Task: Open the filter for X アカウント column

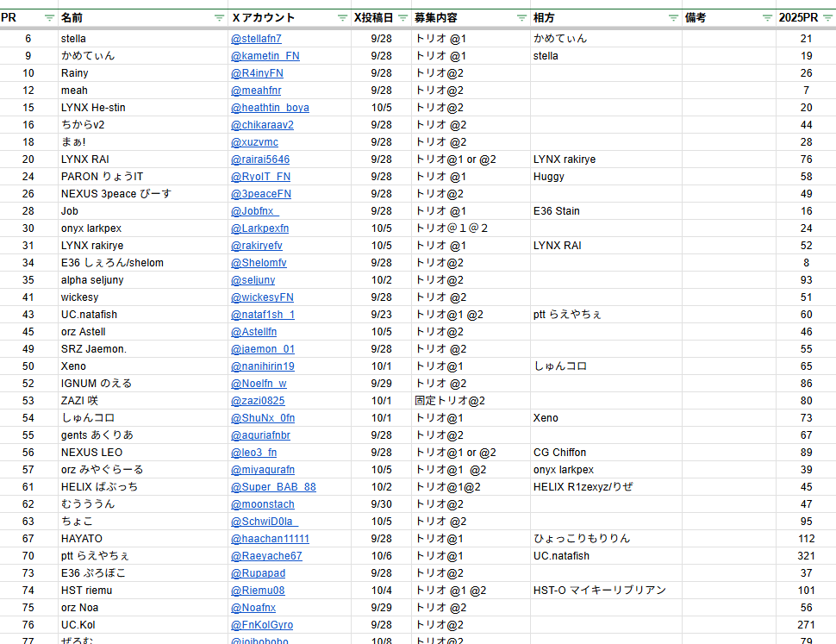Action: (342, 18)
